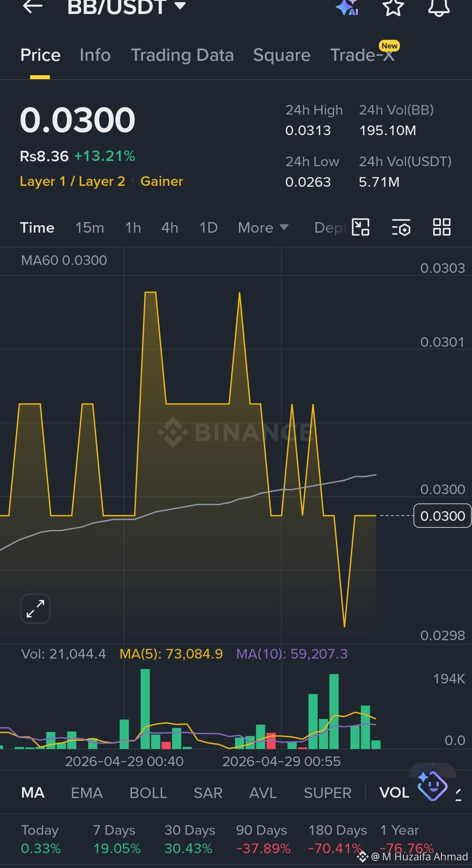472x868 pixels.
Task: Open indicator edit icon beside VOL
Action: click(458, 795)
